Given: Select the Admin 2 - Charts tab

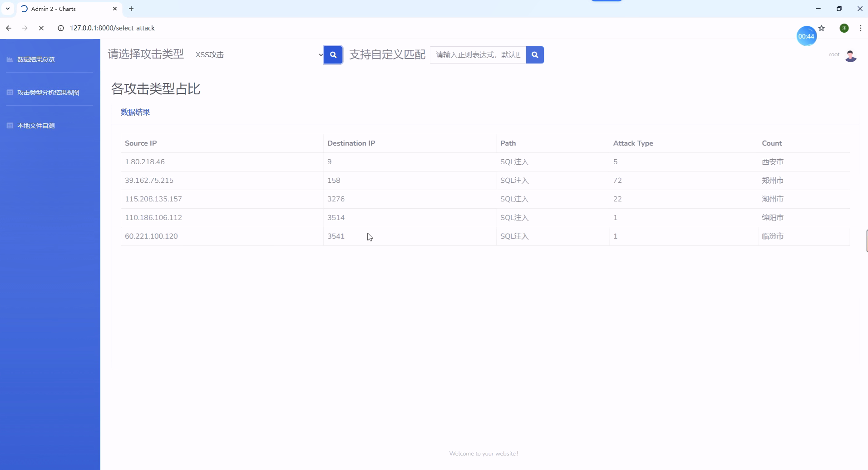Looking at the screenshot, I should coord(68,9).
